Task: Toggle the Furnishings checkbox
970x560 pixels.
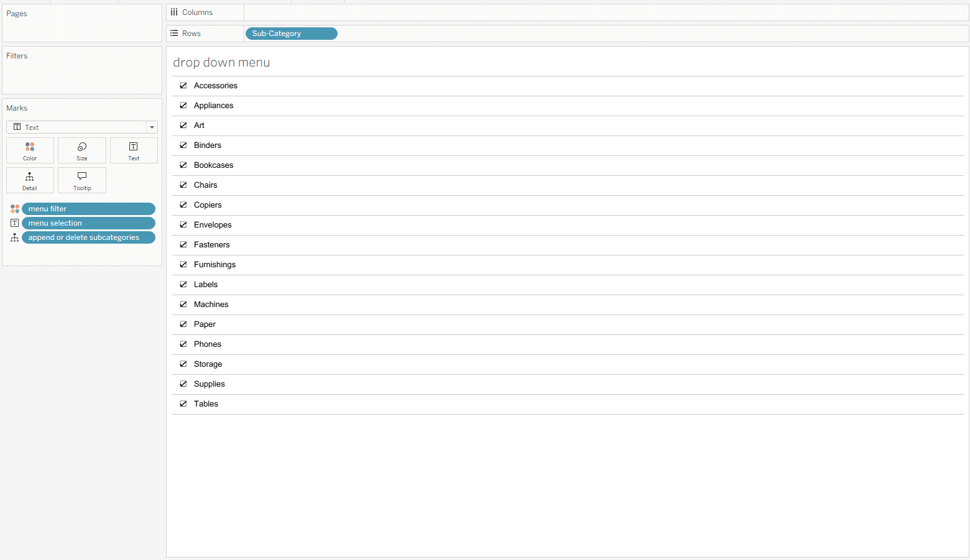Action: [183, 265]
